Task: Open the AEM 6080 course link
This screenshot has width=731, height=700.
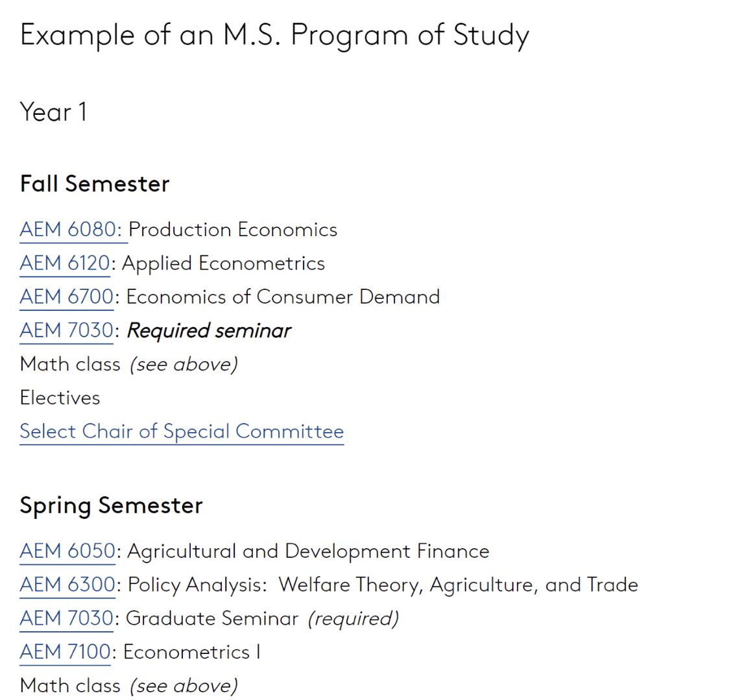Action: (70, 230)
